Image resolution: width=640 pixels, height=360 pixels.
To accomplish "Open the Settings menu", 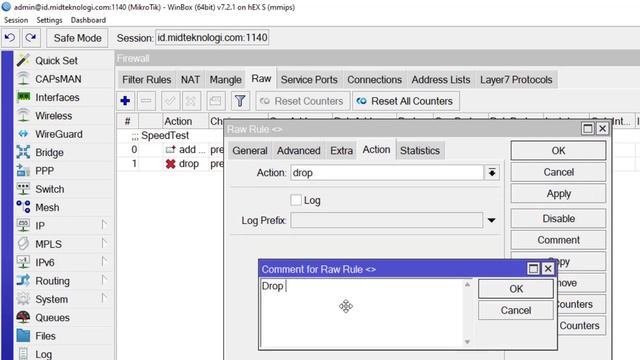I will 49,20.
